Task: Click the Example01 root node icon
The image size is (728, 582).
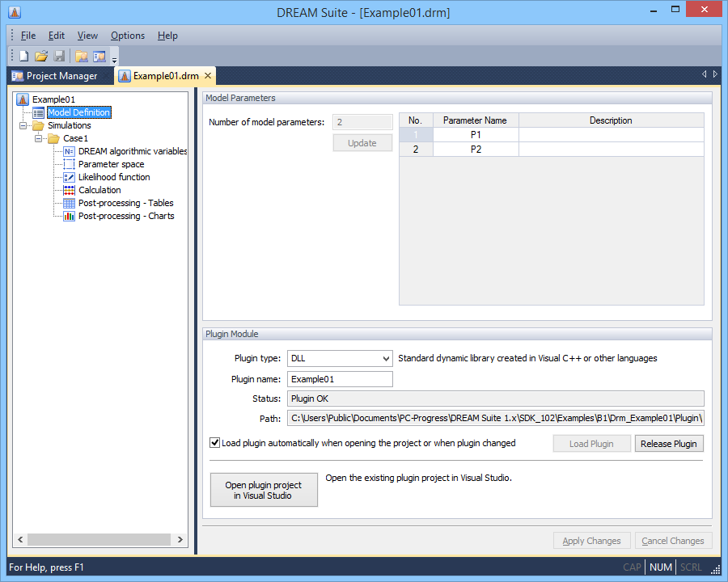Action: coord(23,99)
